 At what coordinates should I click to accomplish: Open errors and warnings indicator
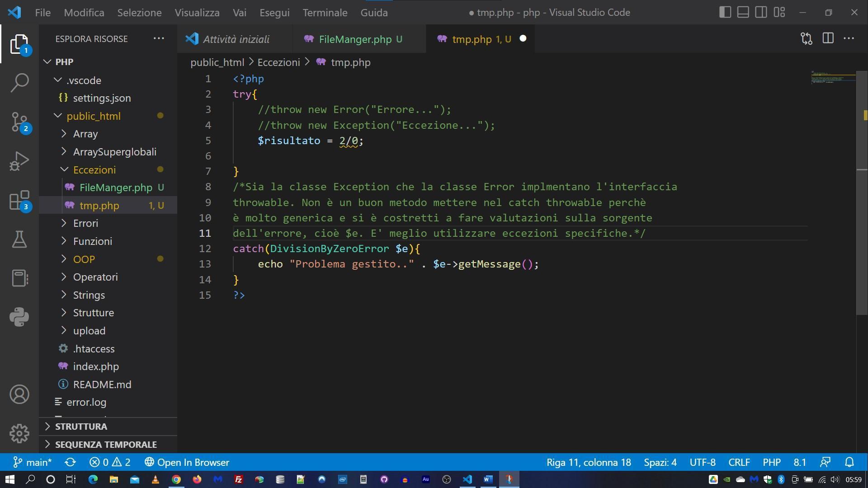110,462
